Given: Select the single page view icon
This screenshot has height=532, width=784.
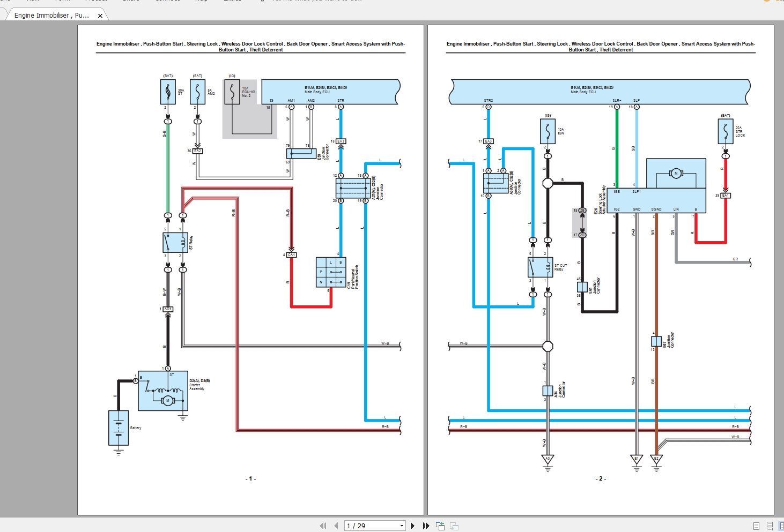Looking at the screenshot, I should pos(756,526).
